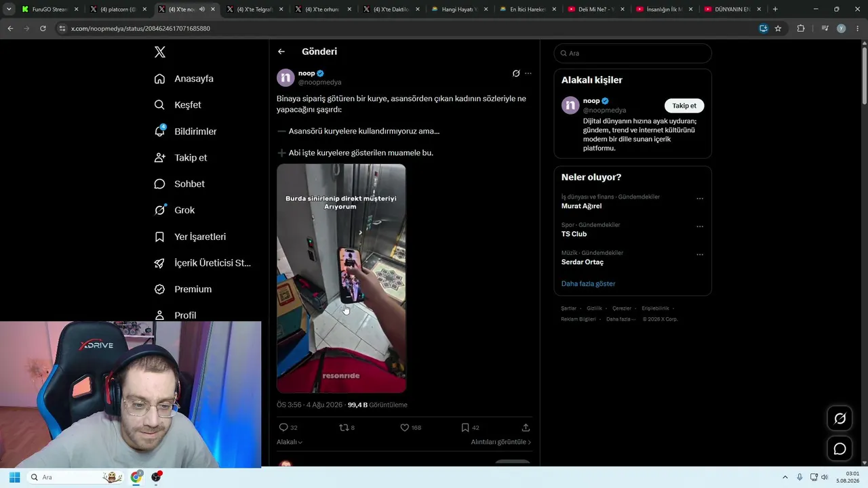Image resolution: width=868 pixels, height=488 pixels.
Task: Open Keşfet search page
Action: (178, 105)
